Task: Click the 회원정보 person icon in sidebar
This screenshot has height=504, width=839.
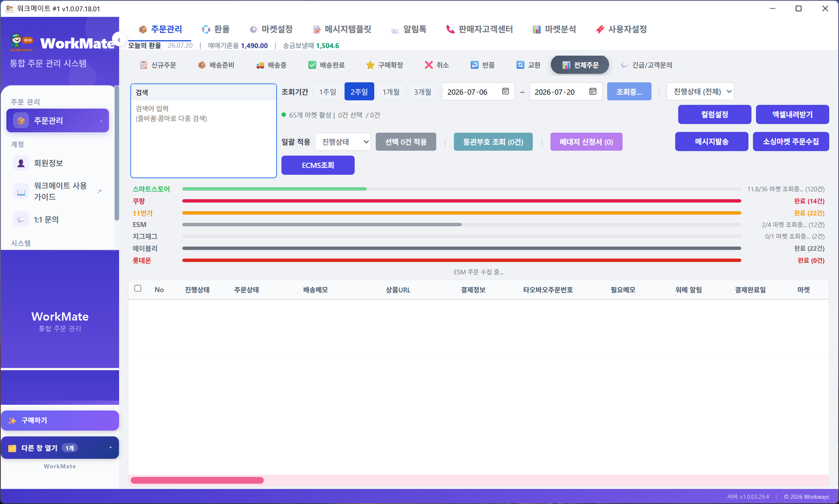Action: (21, 163)
